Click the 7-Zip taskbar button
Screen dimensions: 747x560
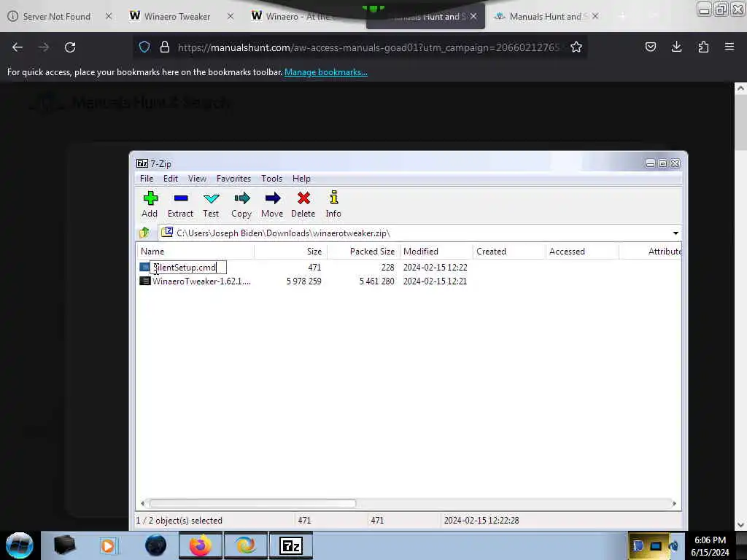click(x=291, y=545)
